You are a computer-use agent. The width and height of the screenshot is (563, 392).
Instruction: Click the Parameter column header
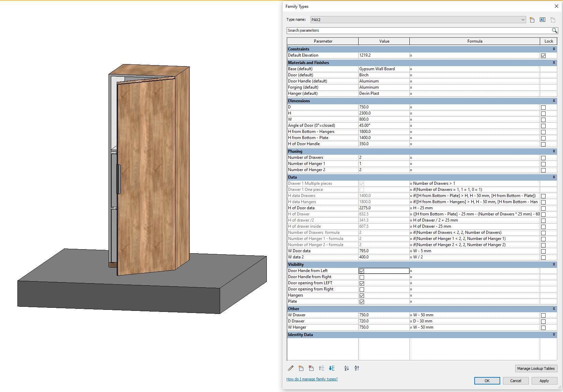coord(323,41)
